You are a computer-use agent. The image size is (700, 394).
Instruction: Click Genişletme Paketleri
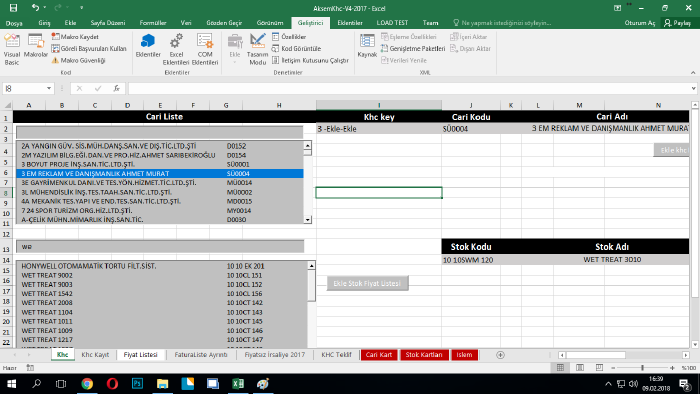pyautogui.click(x=413, y=48)
